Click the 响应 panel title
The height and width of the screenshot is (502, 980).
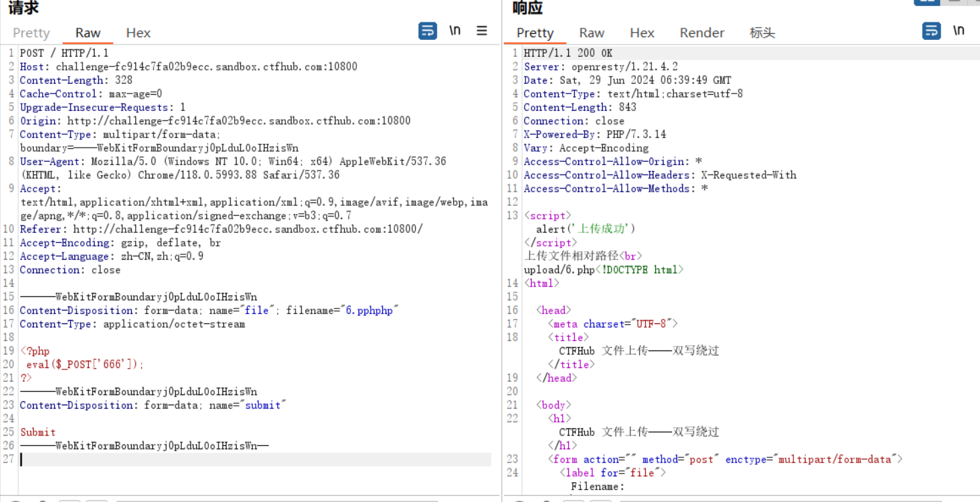click(528, 7)
